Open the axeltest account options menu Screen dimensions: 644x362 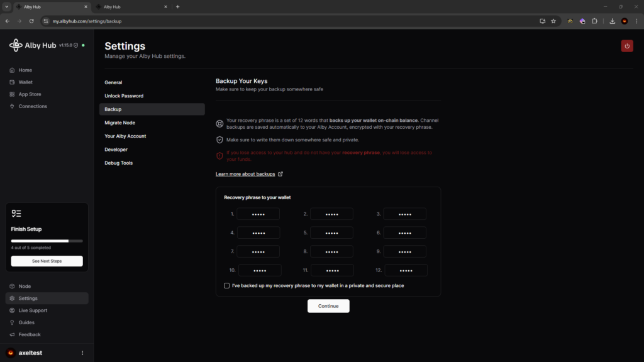82,353
